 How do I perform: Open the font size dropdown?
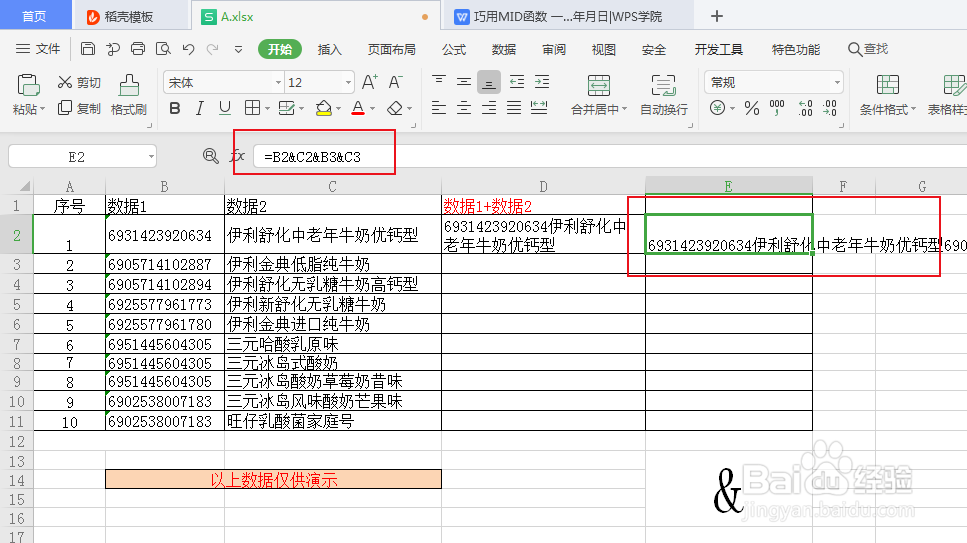point(348,82)
